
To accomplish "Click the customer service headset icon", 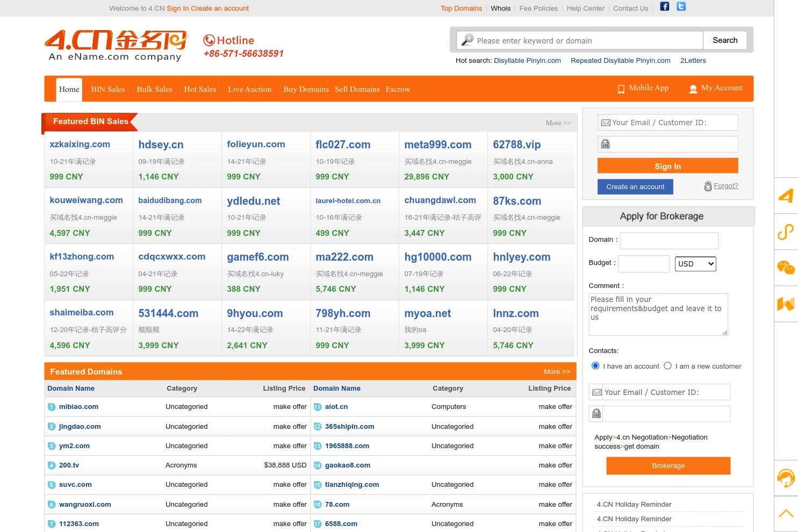I will 786,478.
